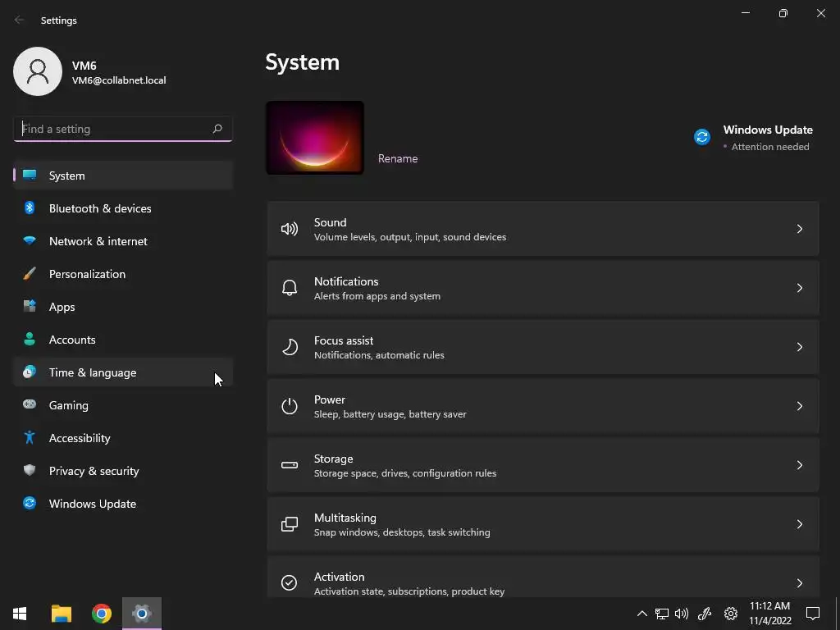
Task: Click the Find a setting search box
Action: click(x=123, y=129)
